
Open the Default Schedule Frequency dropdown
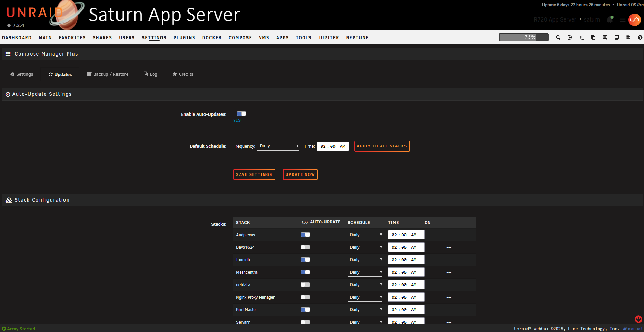pos(278,146)
